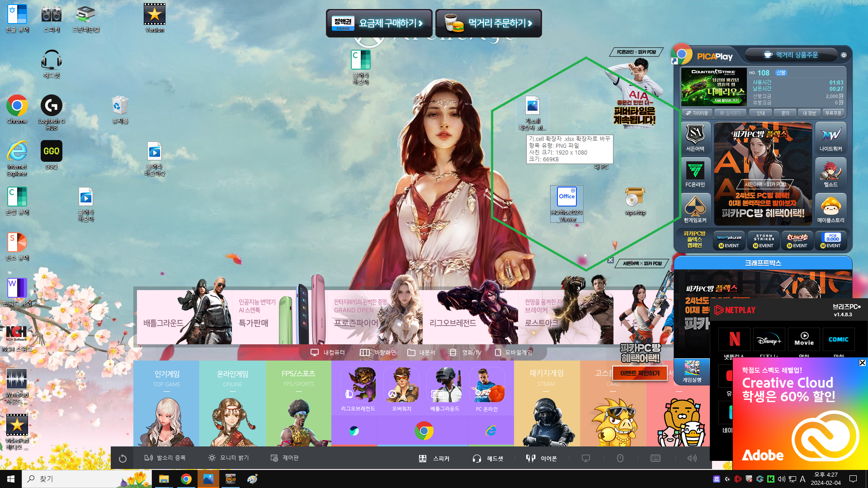
Task: Adjust 모니터 밝기 setting
Action: click(x=228, y=458)
